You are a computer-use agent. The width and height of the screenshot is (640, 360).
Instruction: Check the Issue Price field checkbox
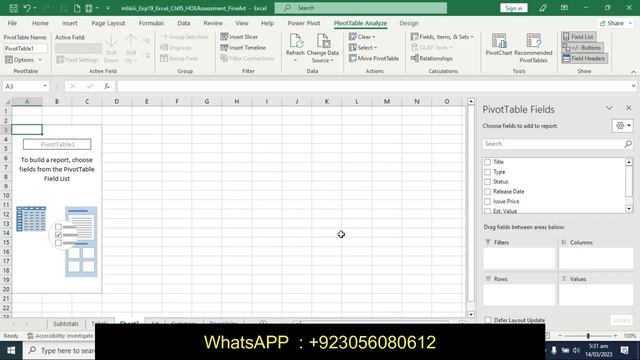click(487, 201)
